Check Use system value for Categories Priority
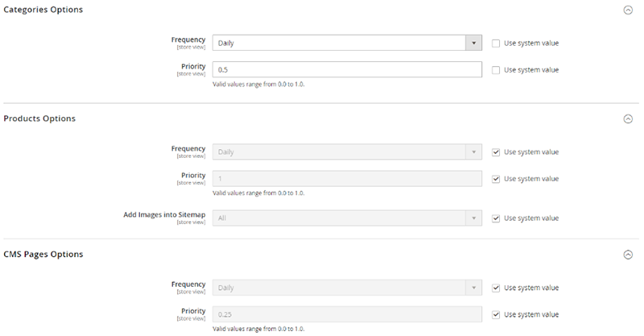The image size is (644, 336). pos(496,70)
